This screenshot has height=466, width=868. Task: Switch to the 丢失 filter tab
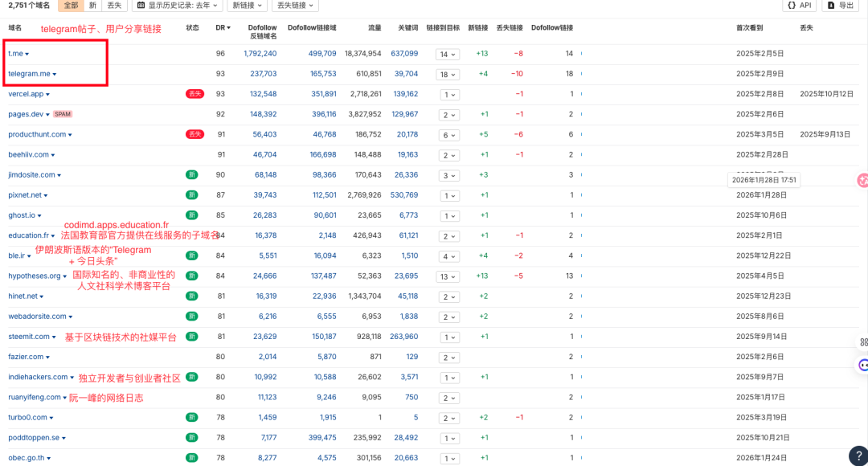pyautogui.click(x=113, y=6)
